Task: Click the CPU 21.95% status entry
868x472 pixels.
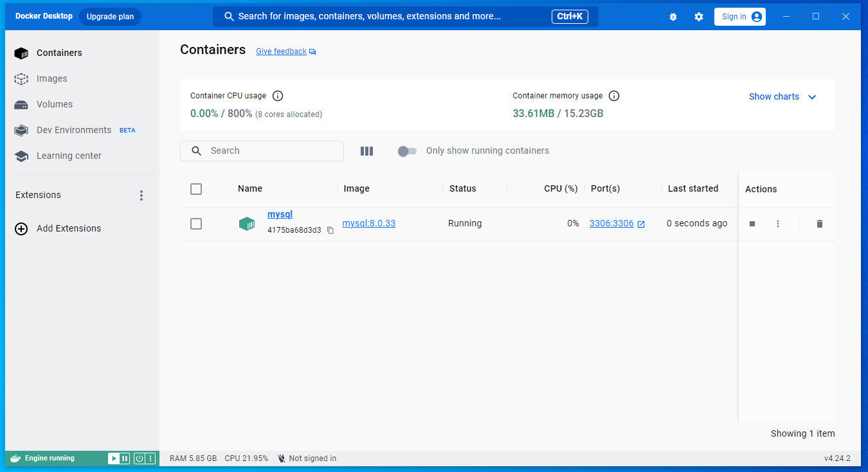Action: (x=246, y=458)
